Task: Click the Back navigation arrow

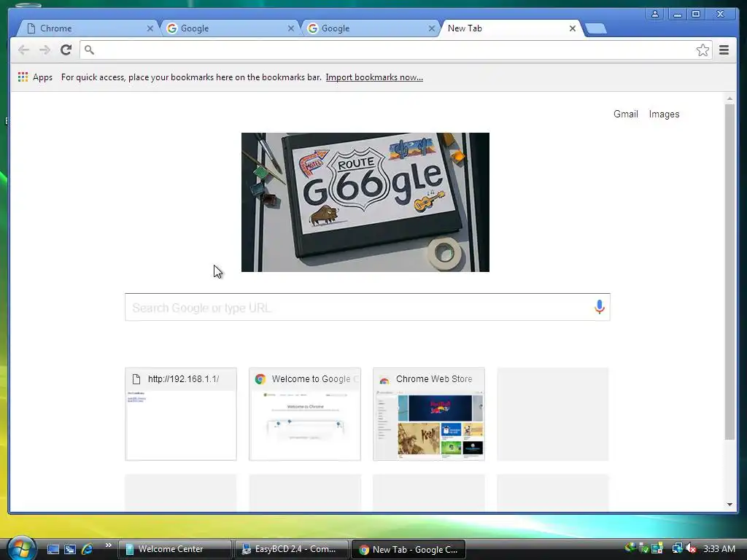Action: pos(23,50)
